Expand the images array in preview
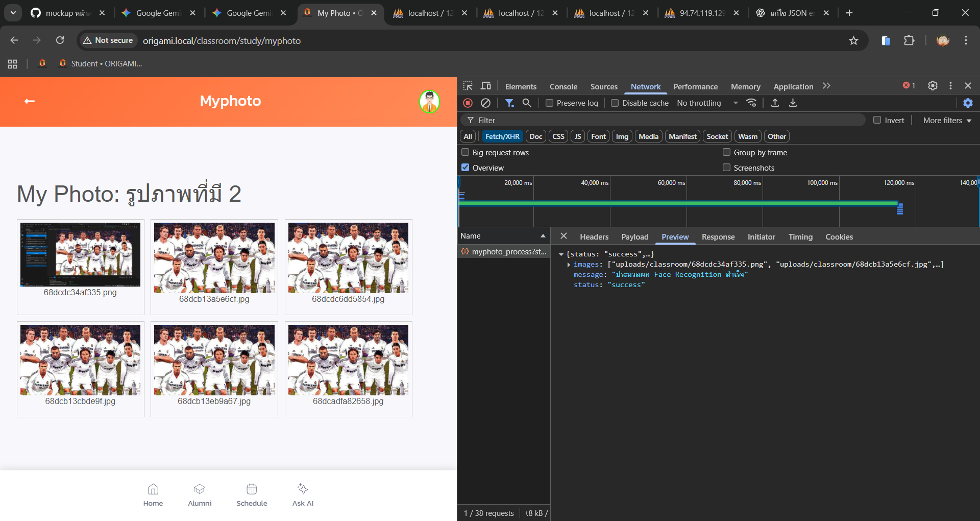Viewport: 980px width, 521px height. [569, 265]
